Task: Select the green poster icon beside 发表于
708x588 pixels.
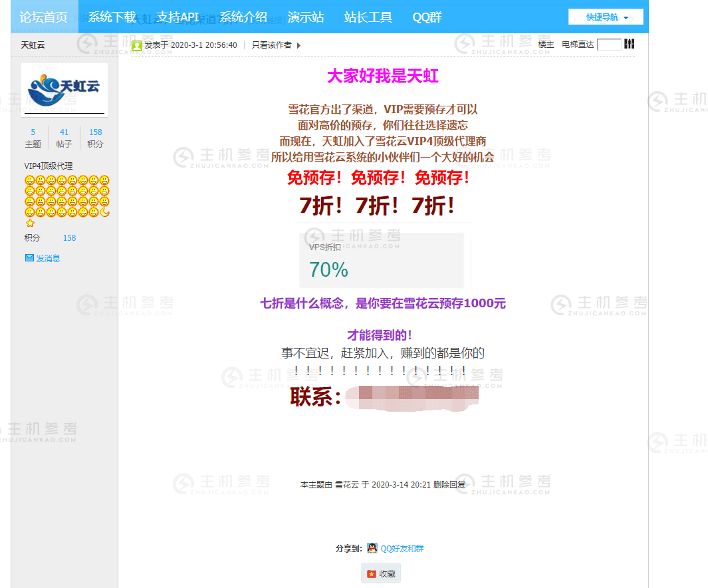Action: (x=137, y=46)
